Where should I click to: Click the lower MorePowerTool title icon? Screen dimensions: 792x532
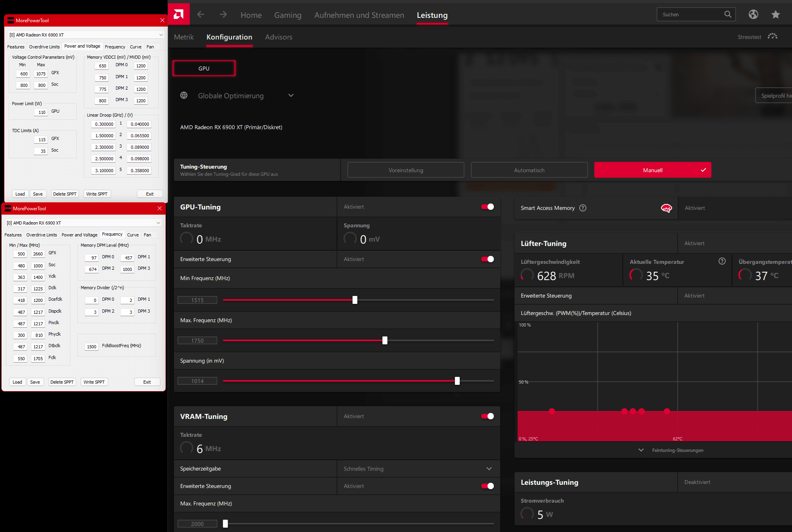(x=8, y=208)
